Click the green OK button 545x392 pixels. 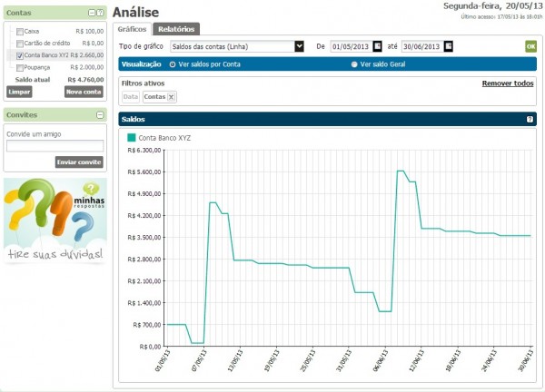[x=530, y=46]
